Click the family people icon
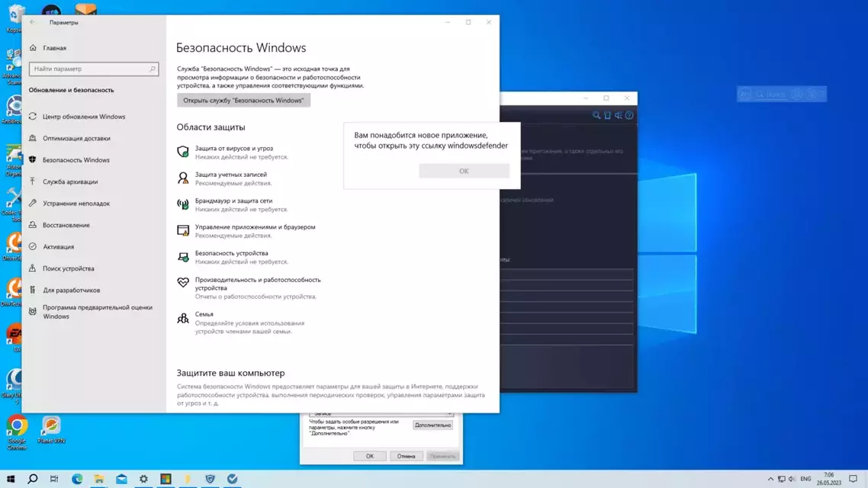The height and width of the screenshot is (488, 868). pos(183,318)
